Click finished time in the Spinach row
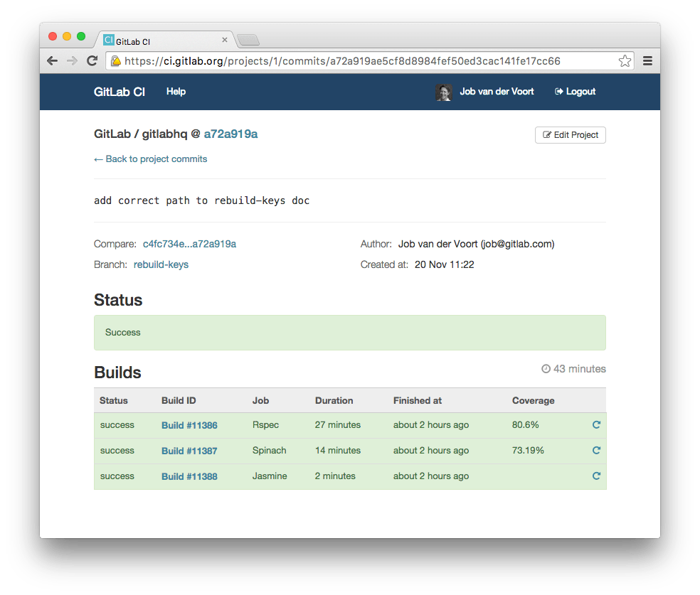The image size is (700, 595). point(431,451)
